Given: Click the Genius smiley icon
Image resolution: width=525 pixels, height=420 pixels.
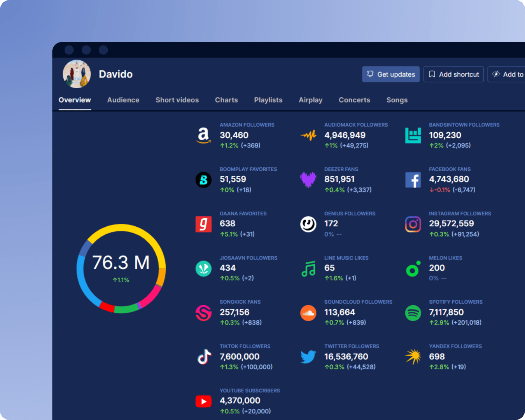Looking at the screenshot, I should click(308, 224).
